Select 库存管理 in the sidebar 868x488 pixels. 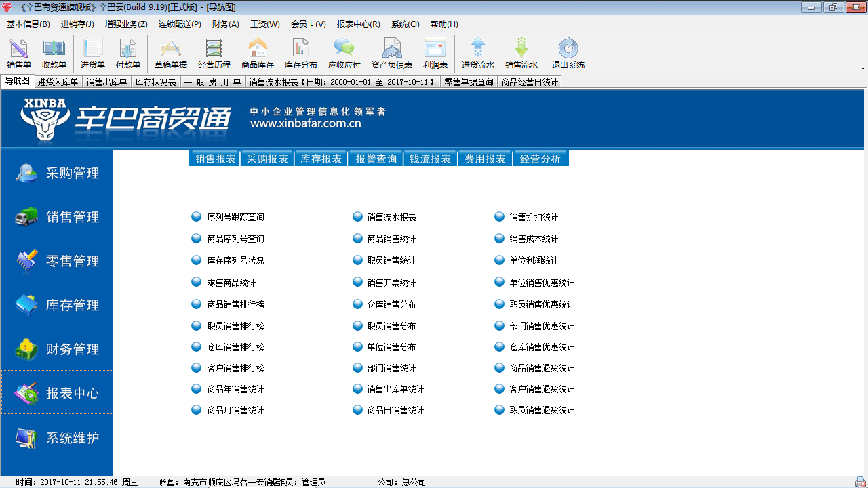coord(57,306)
